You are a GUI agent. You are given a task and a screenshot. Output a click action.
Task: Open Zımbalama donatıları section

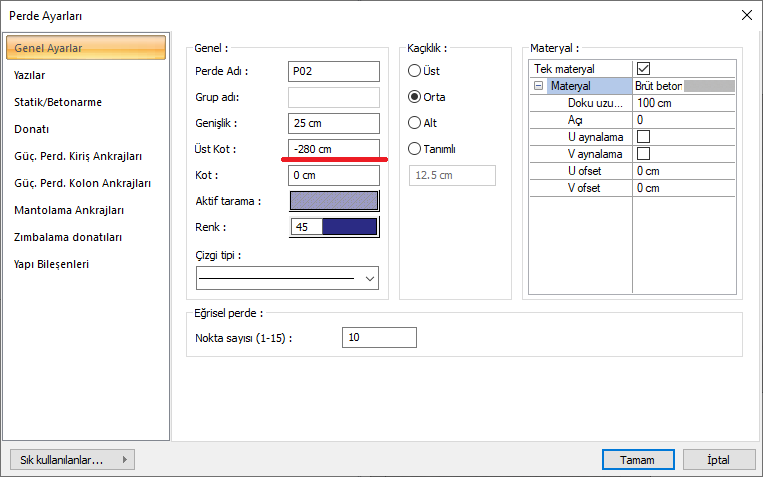point(68,237)
